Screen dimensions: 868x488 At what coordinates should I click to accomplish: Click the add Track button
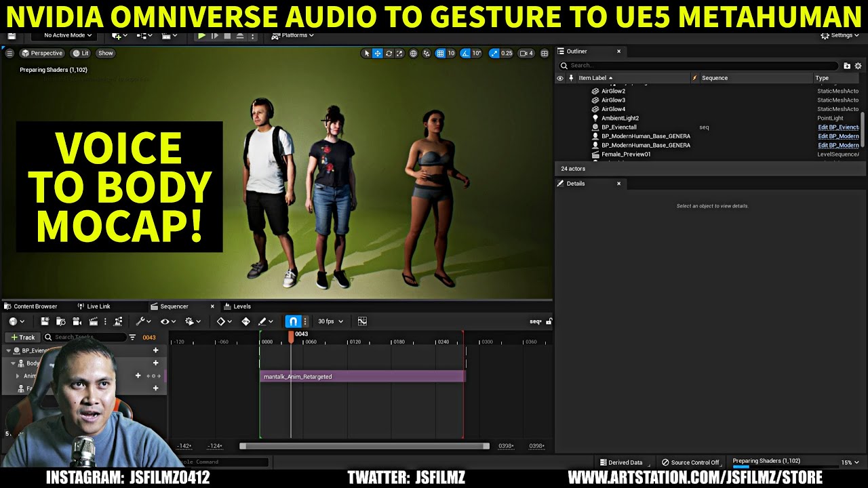[x=22, y=337]
